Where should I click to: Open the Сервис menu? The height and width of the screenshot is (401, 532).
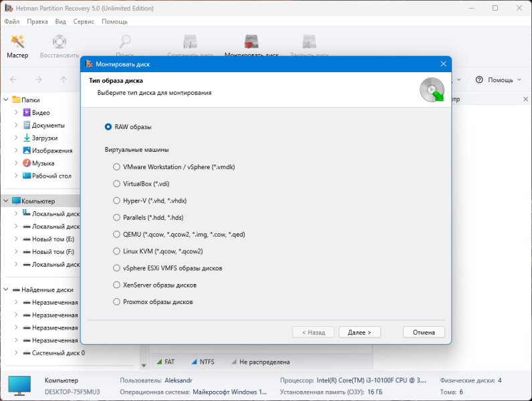click(84, 21)
